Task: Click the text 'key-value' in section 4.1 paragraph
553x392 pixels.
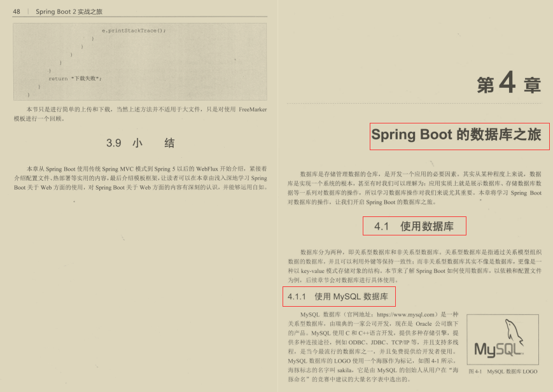Action: tap(312, 271)
